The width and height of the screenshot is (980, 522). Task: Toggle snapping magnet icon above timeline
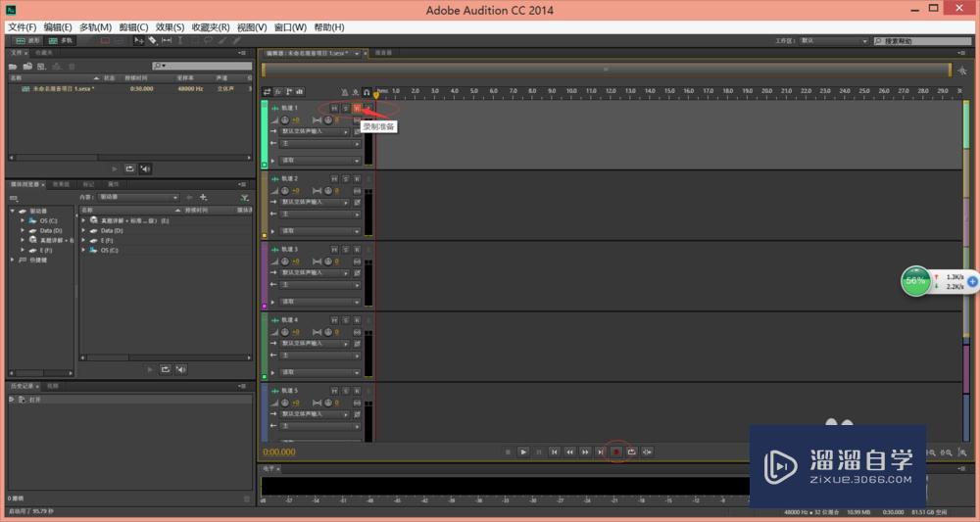367,92
